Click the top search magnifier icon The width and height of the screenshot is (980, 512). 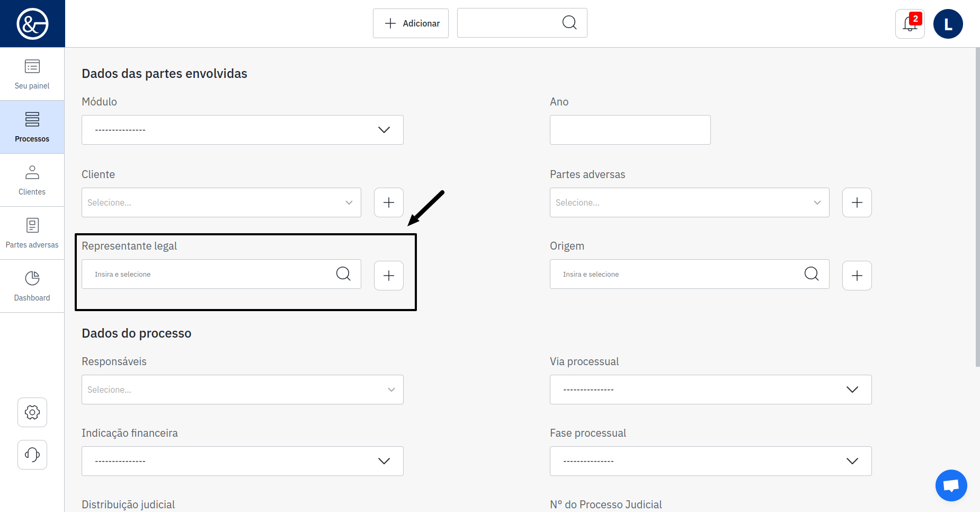click(569, 23)
